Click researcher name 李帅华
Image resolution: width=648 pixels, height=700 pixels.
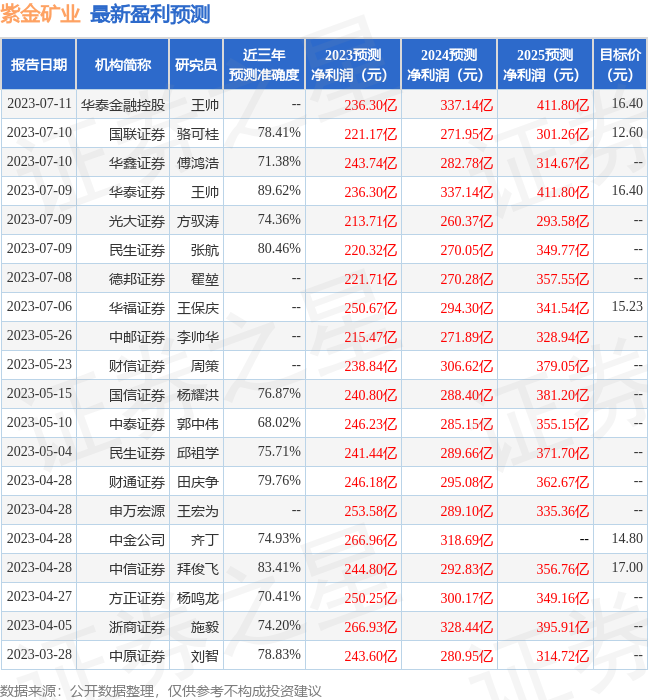198,337
